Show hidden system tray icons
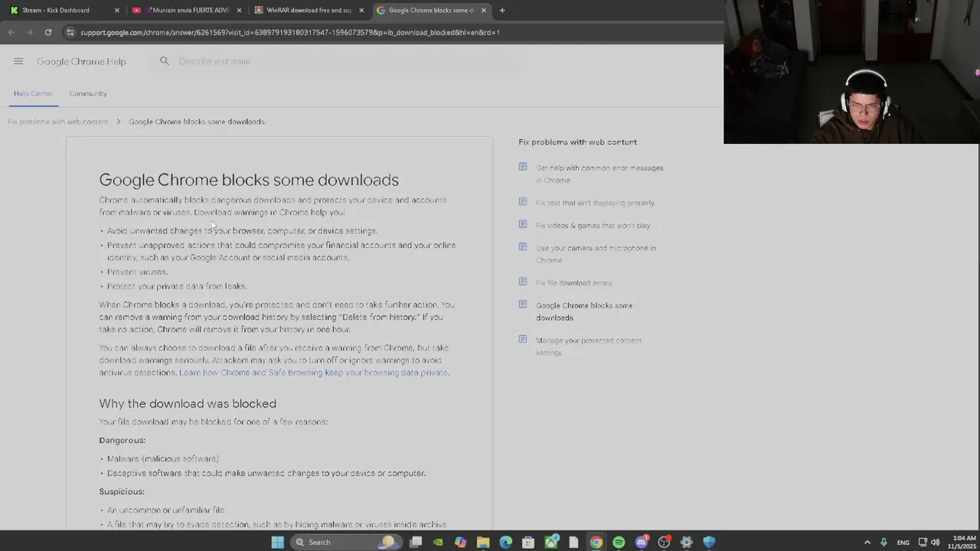980x551 pixels. coord(867,542)
